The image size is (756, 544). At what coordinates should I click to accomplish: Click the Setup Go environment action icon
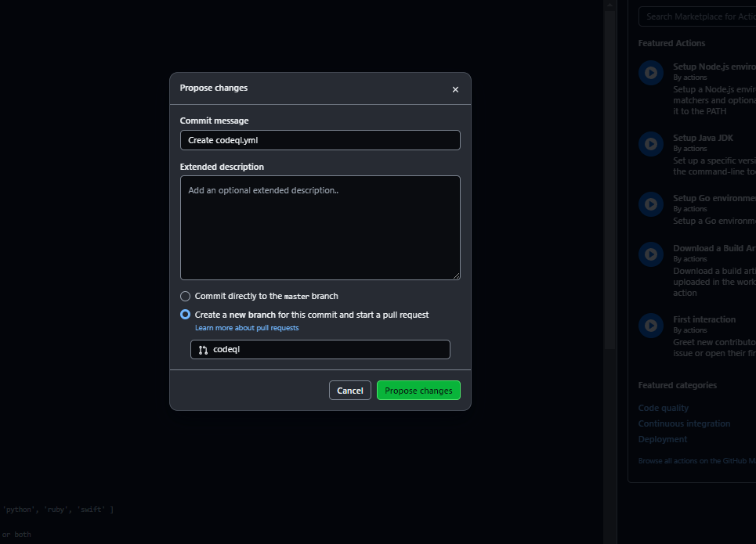(x=650, y=204)
